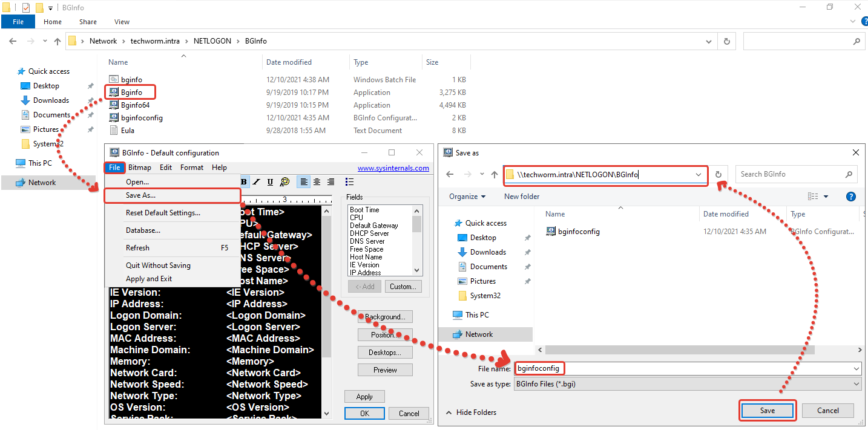Center-align text in BGInfo editor
Image resolution: width=868 pixels, height=430 pixels.
(x=317, y=182)
